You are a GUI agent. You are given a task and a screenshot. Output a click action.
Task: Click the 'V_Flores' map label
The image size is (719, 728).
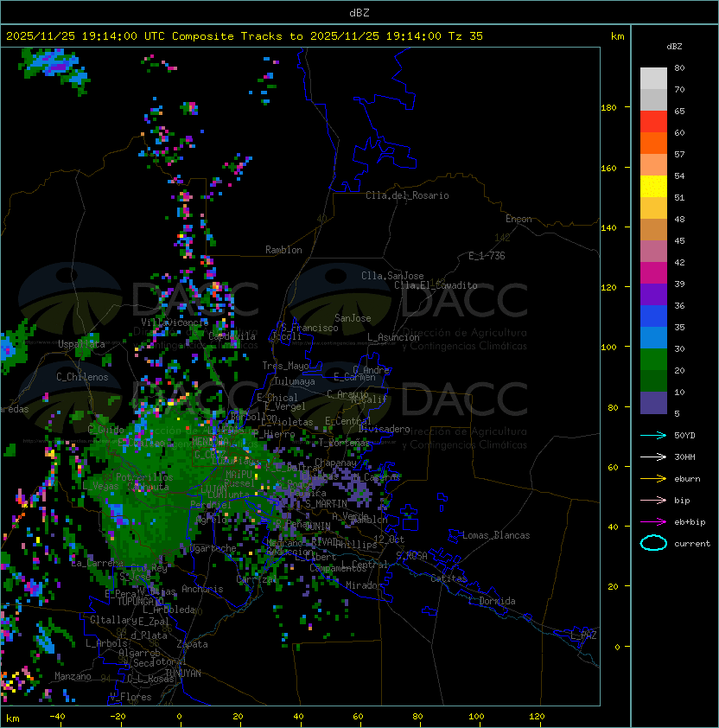130,697
